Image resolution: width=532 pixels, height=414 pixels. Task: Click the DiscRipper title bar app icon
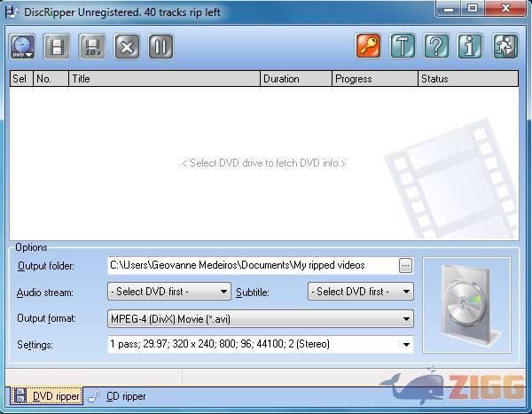click(12, 12)
